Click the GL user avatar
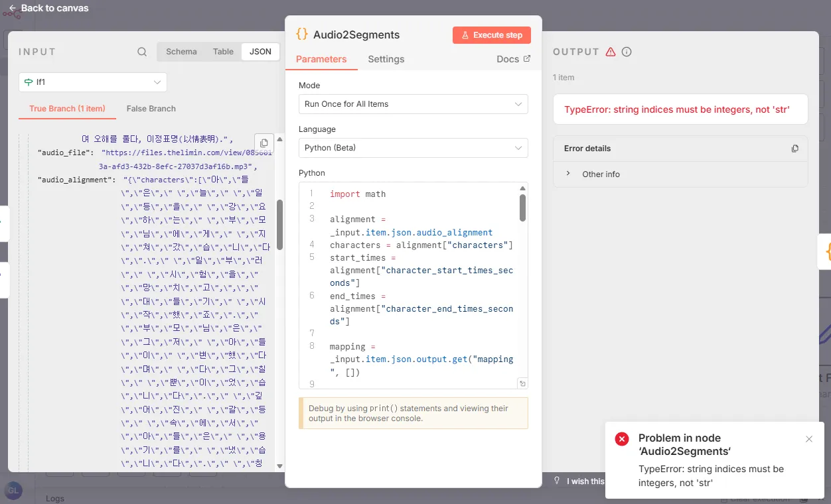The width and height of the screenshot is (831, 504). click(13, 491)
